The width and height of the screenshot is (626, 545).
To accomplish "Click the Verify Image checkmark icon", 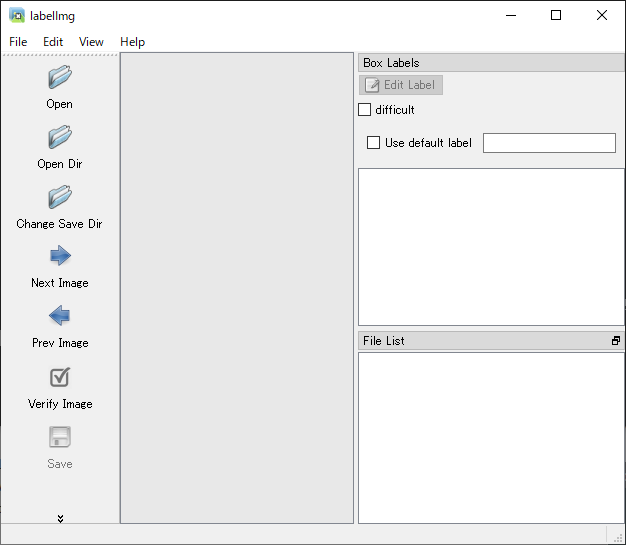I will point(60,377).
